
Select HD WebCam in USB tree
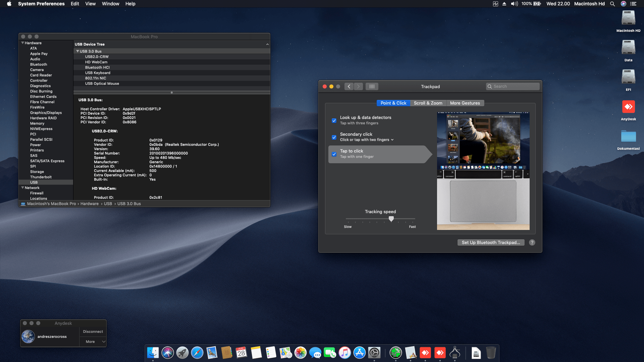click(172, 62)
